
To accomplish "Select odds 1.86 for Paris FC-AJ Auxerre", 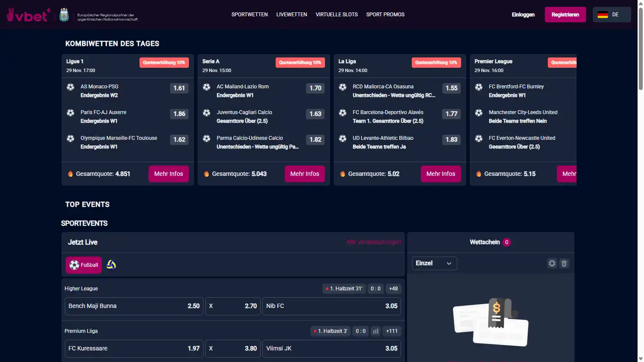I will 179,114.
